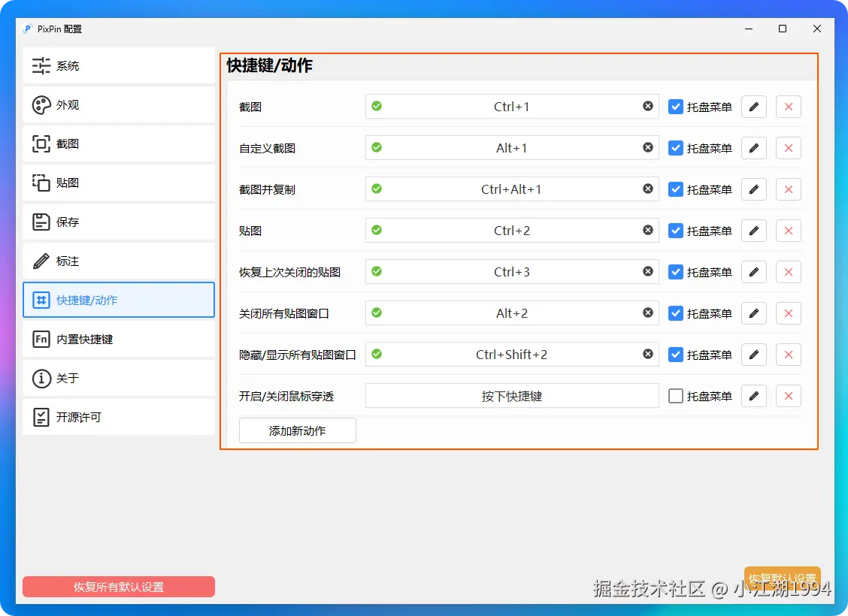Clear the Ctrl+1 shortcut with its clear icon
The height and width of the screenshot is (616, 848).
point(648,106)
